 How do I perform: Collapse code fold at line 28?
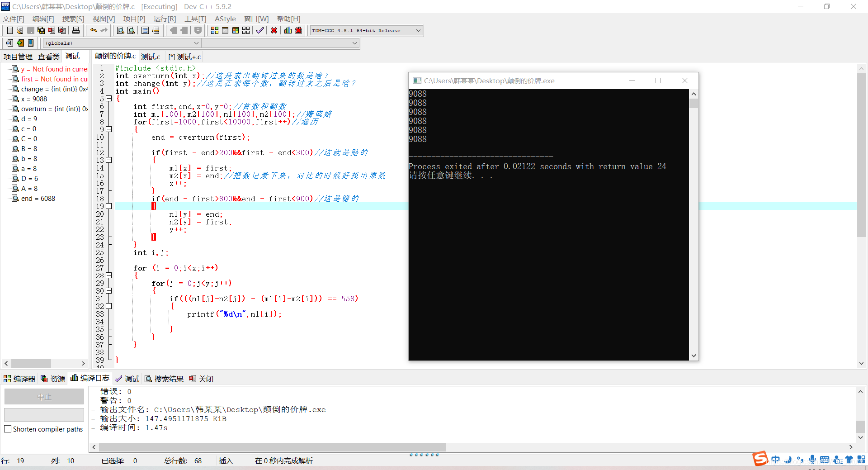[x=109, y=275]
